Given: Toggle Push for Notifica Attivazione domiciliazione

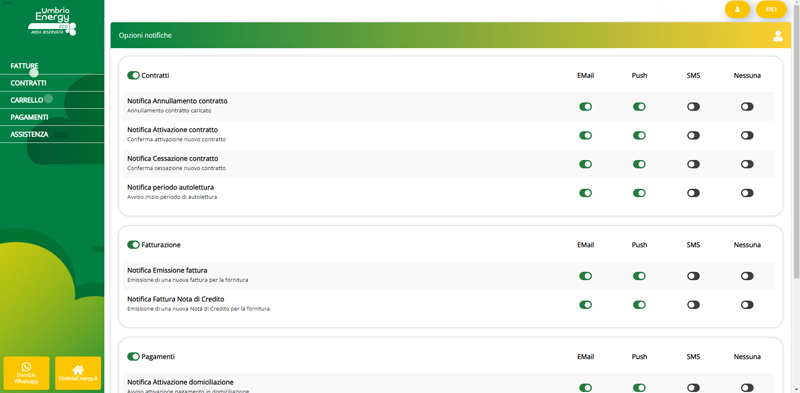Looking at the screenshot, I should (x=639, y=388).
